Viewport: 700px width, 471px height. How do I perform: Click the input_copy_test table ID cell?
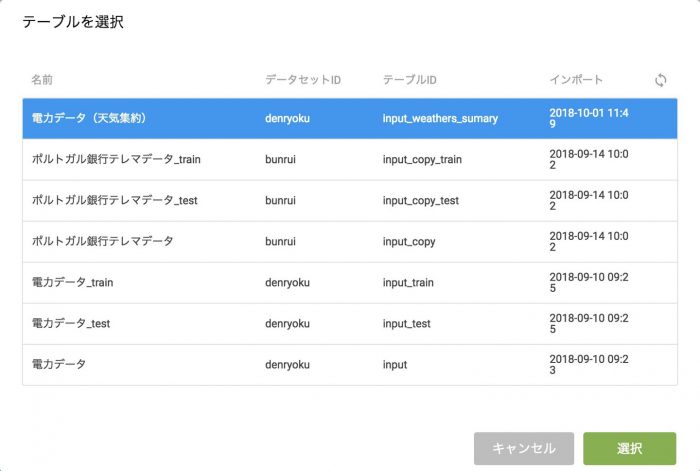[x=420, y=200]
